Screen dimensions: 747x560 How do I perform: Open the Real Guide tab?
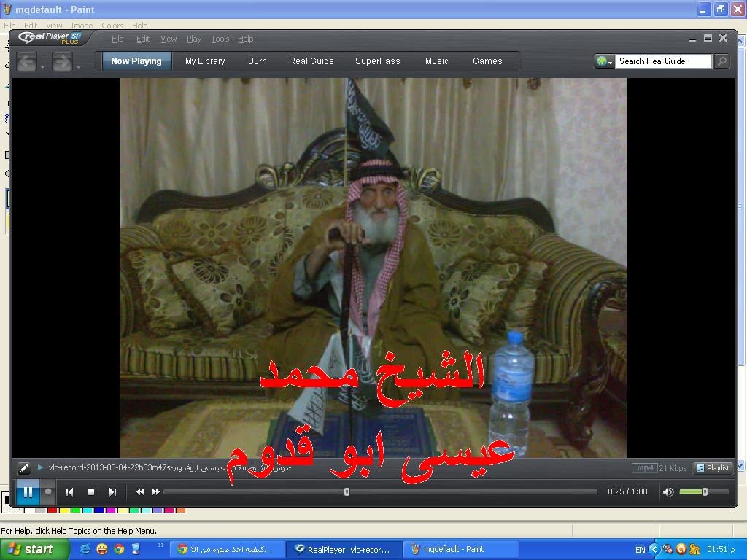coord(311,61)
